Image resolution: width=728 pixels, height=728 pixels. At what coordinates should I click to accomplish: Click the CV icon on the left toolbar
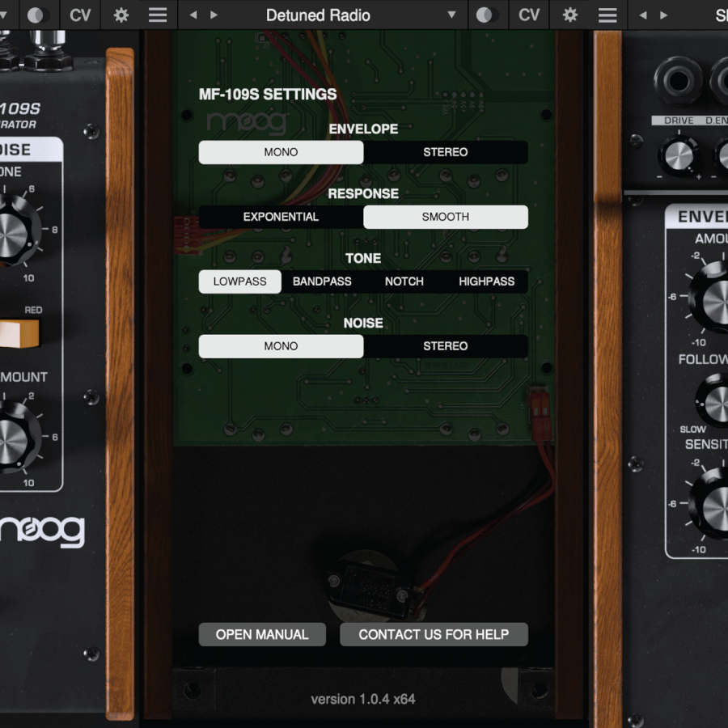tap(79, 15)
